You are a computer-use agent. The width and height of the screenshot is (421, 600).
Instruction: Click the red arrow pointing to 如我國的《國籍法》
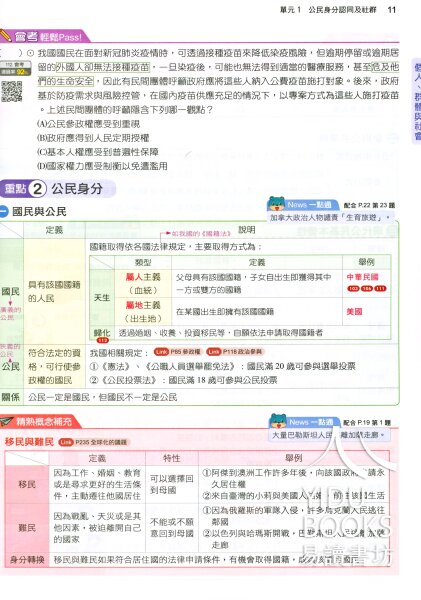tap(165, 233)
